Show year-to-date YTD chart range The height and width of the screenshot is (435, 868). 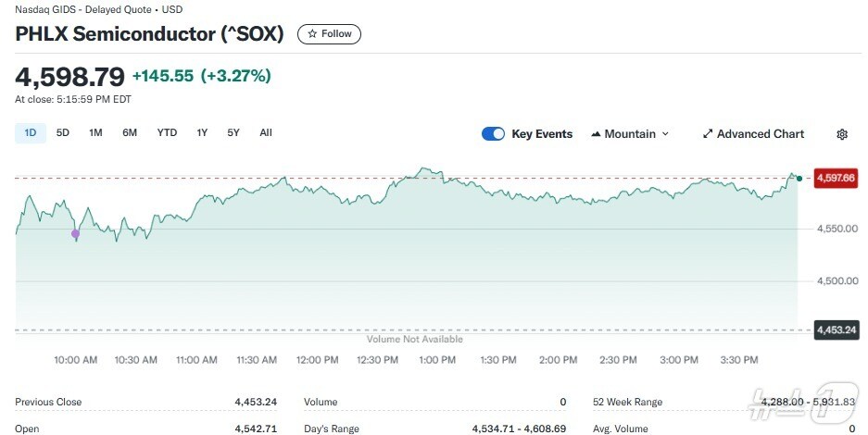pyautogui.click(x=167, y=132)
